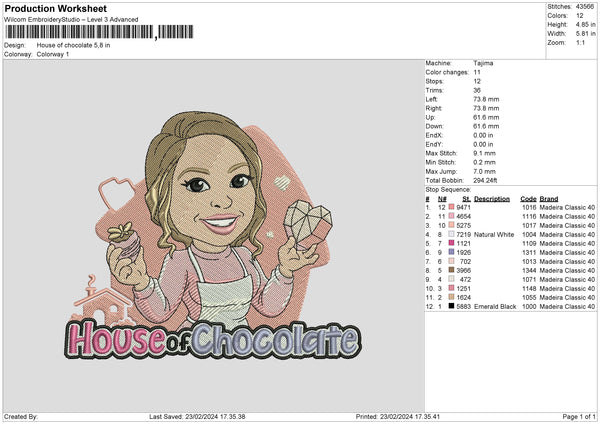Click the Emerald Black color swatch

(452, 306)
